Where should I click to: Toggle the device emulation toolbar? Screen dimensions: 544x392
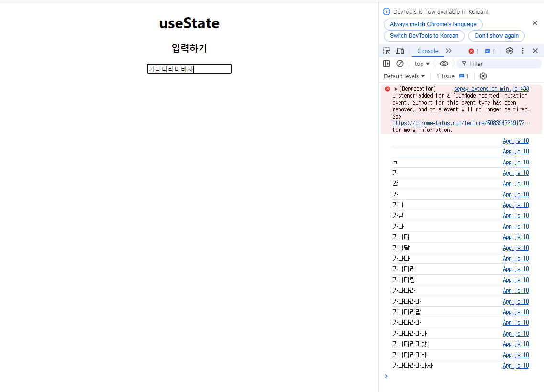coord(400,51)
